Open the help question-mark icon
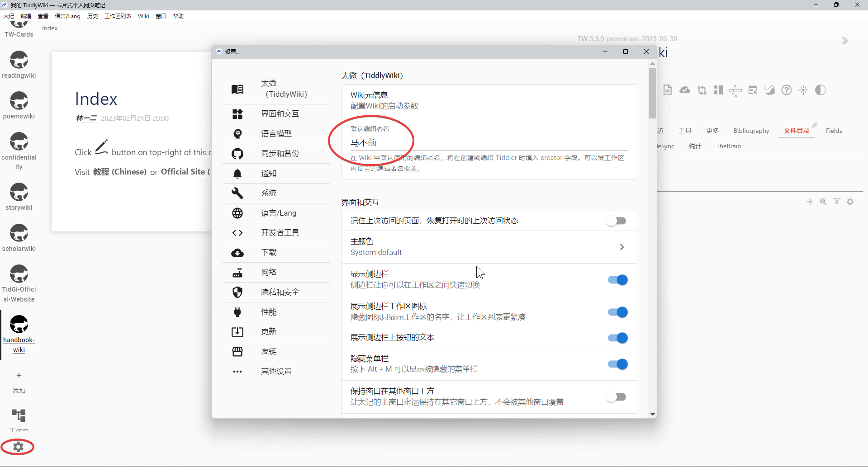This screenshot has width=868, height=467. (x=787, y=90)
